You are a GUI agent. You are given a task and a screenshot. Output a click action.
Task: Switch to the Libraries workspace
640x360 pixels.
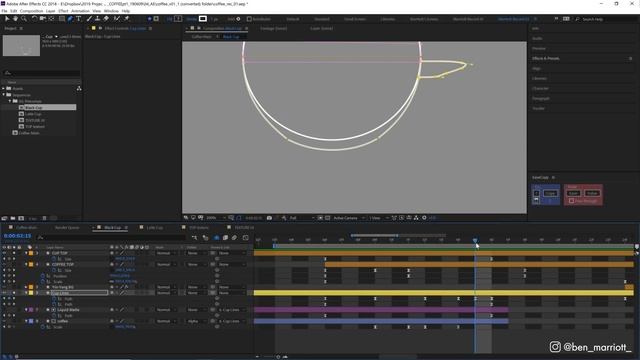tap(387, 19)
